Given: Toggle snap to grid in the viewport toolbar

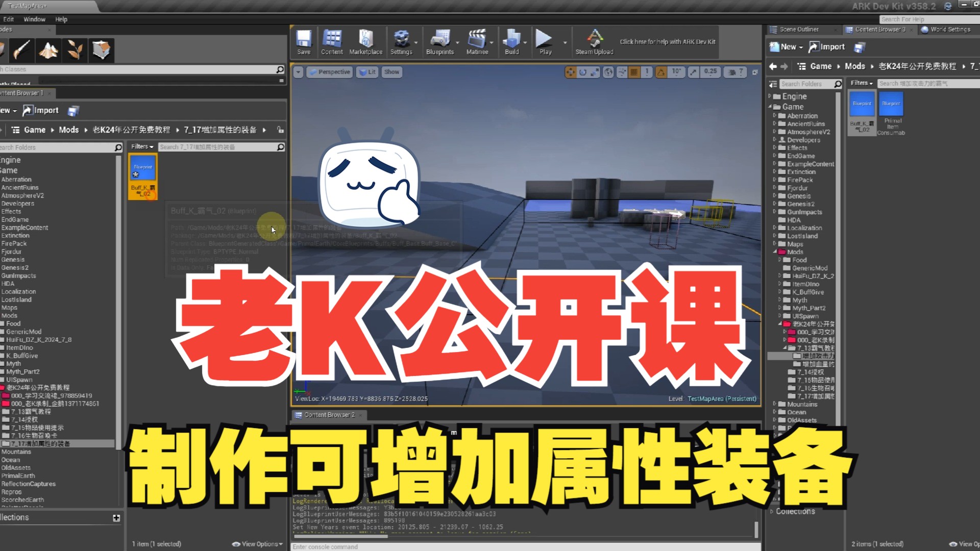Looking at the screenshot, I should coord(634,72).
